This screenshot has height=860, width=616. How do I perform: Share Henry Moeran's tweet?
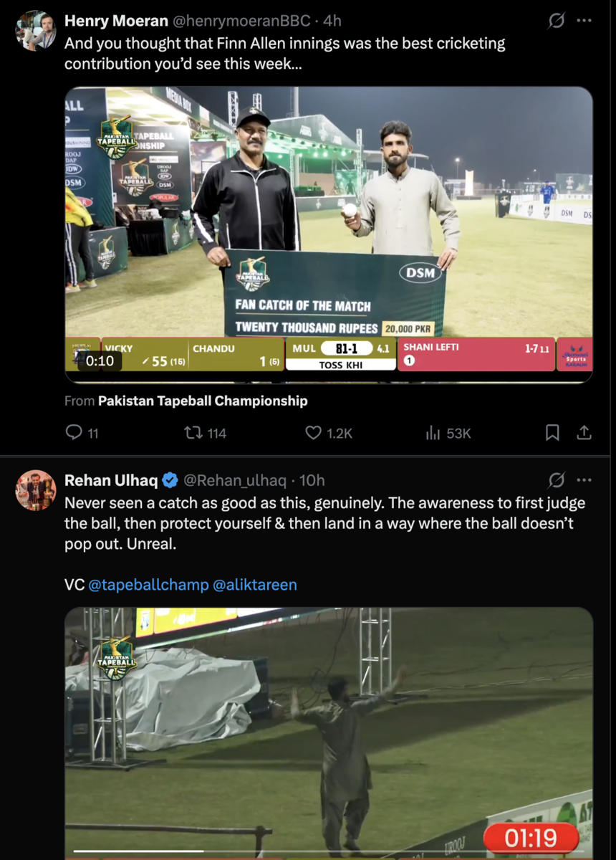point(584,433)
